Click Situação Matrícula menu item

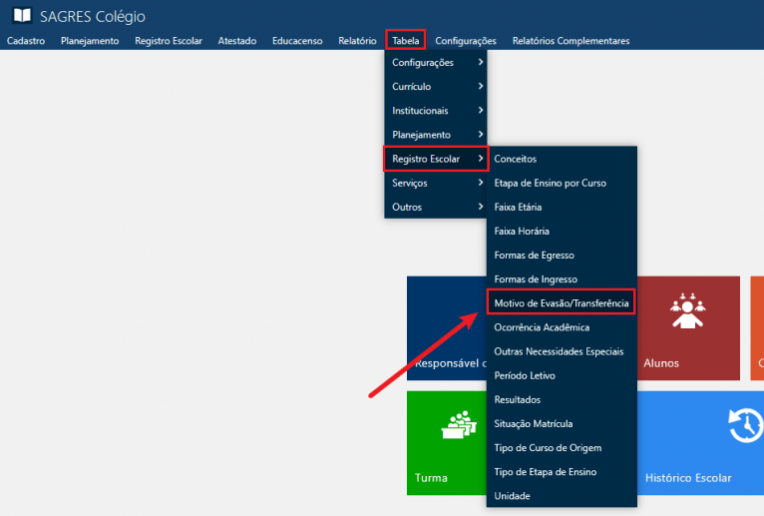[x=533, y=424]
